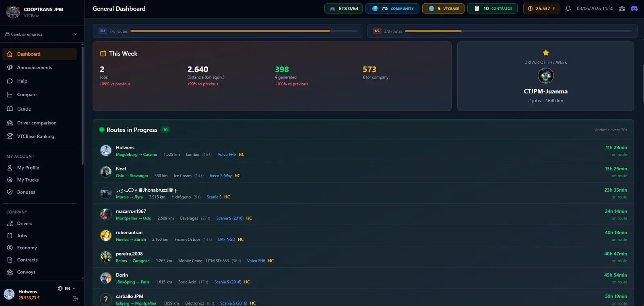Click the COOPTRANS JPM company logo
Screen dimensions: 644x306
(13, 12)
